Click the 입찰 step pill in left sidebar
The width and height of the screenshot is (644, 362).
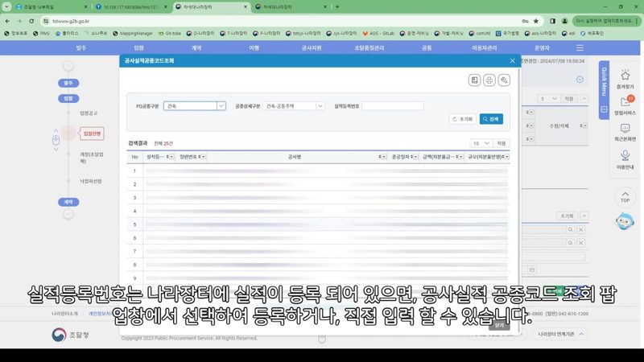68,98
